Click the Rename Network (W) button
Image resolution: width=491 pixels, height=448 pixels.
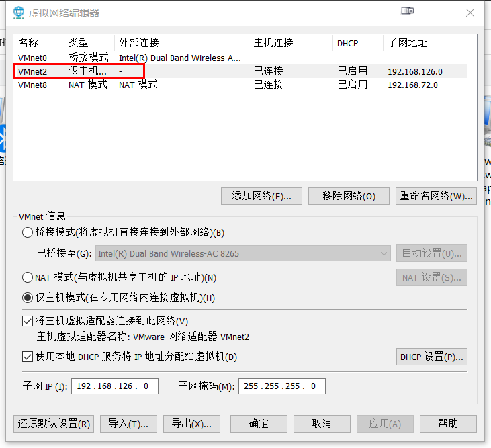[436, 196]
